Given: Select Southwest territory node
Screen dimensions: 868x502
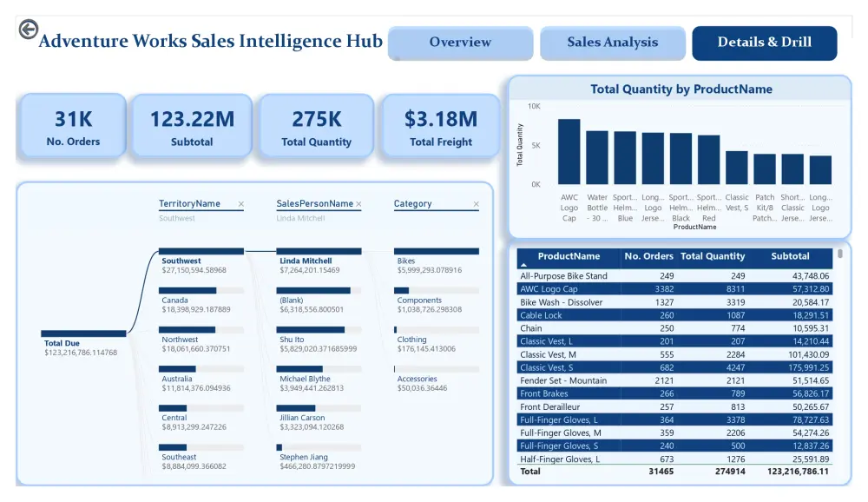Looking at the screenshot, I should coord(201,261).
